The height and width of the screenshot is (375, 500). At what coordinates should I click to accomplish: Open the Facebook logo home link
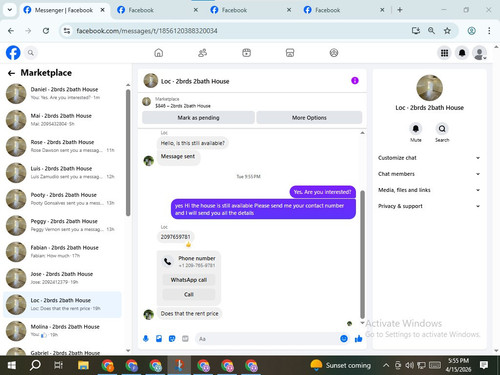(13, 53)
